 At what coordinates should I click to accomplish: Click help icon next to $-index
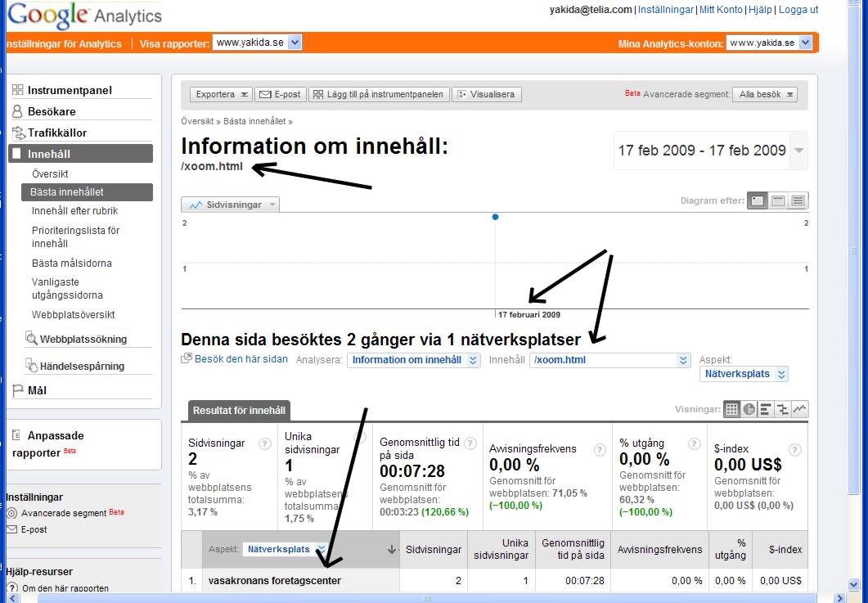tap(795, 450)
